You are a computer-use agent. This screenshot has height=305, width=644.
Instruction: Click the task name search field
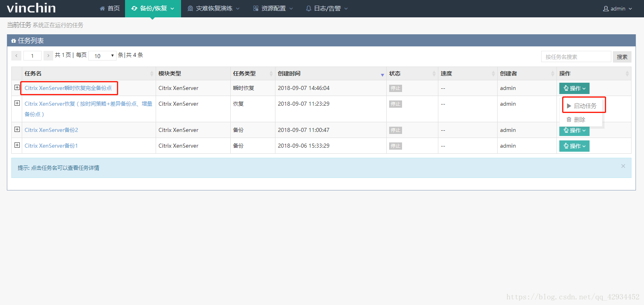click(576, 57)
